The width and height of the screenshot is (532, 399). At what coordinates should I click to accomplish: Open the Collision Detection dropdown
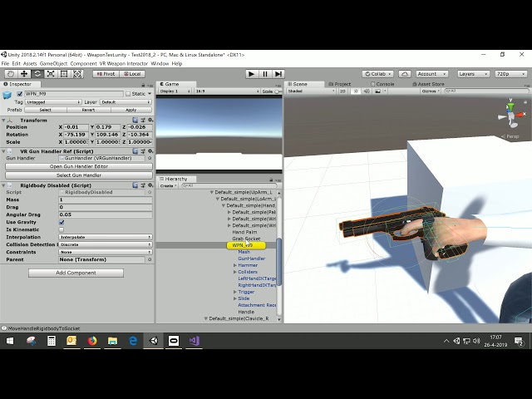tap(106, 244)
